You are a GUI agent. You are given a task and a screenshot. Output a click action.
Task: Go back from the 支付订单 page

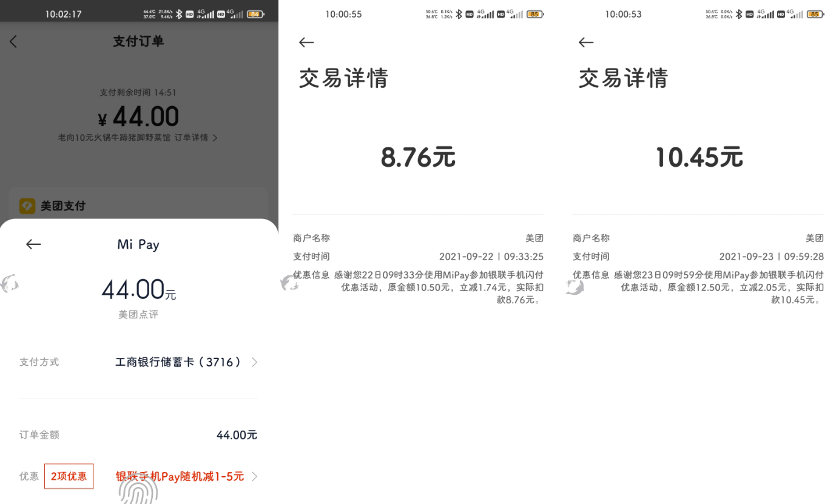pos(13,41)
